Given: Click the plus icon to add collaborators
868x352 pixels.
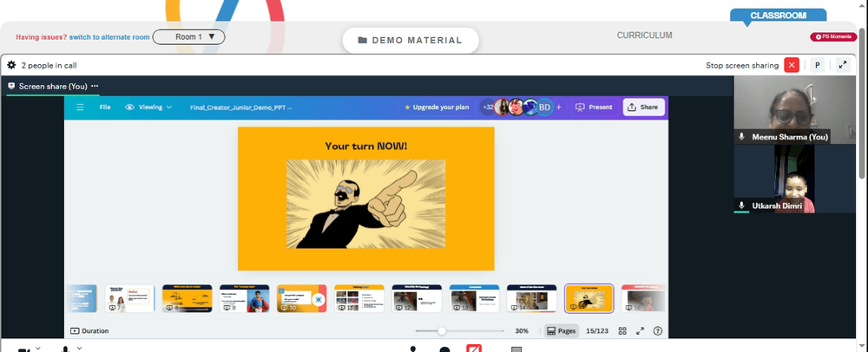Looking at the screenshot, I should tap(558, 108).
